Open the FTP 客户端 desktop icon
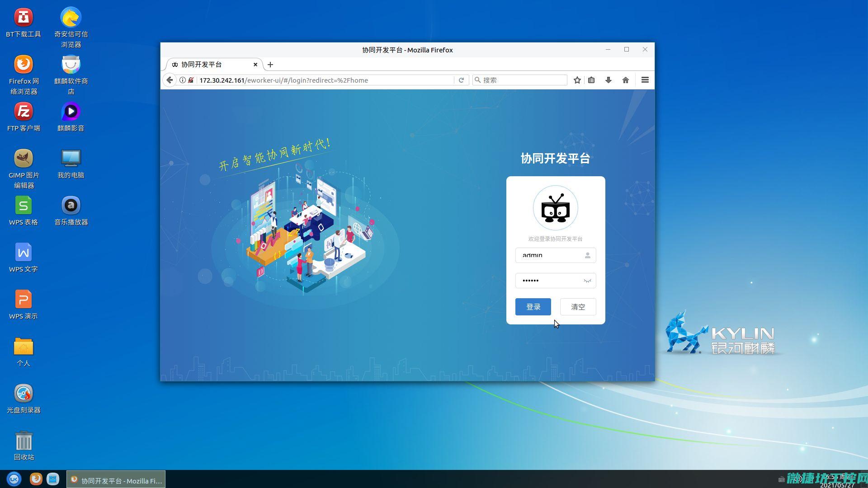This screenshot has height=488, width=868. click(24, 117)
